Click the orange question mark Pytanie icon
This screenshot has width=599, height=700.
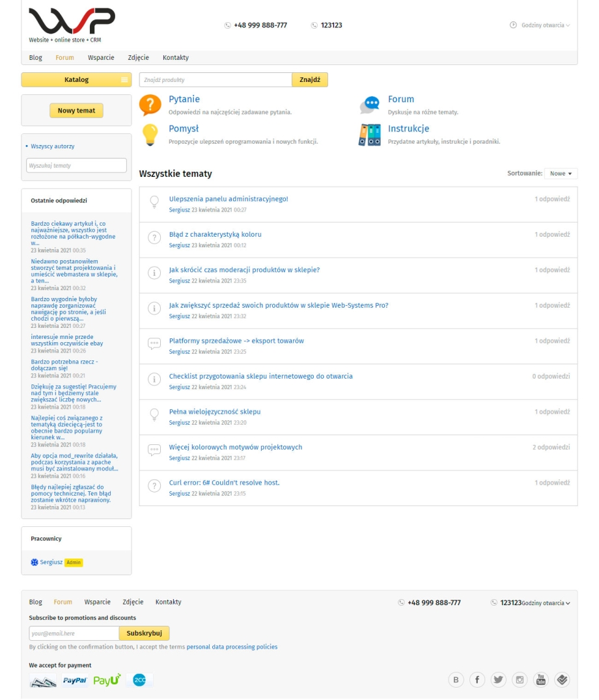click(150, 105)
